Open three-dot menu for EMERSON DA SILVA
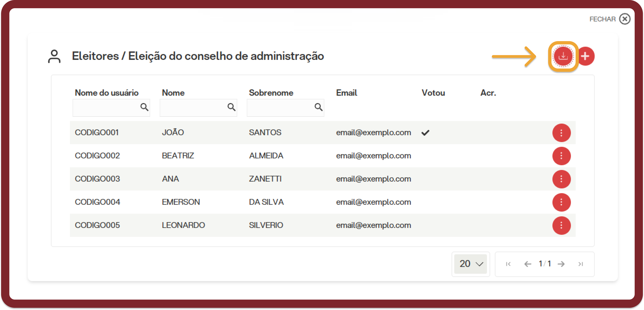 [561, 202]
